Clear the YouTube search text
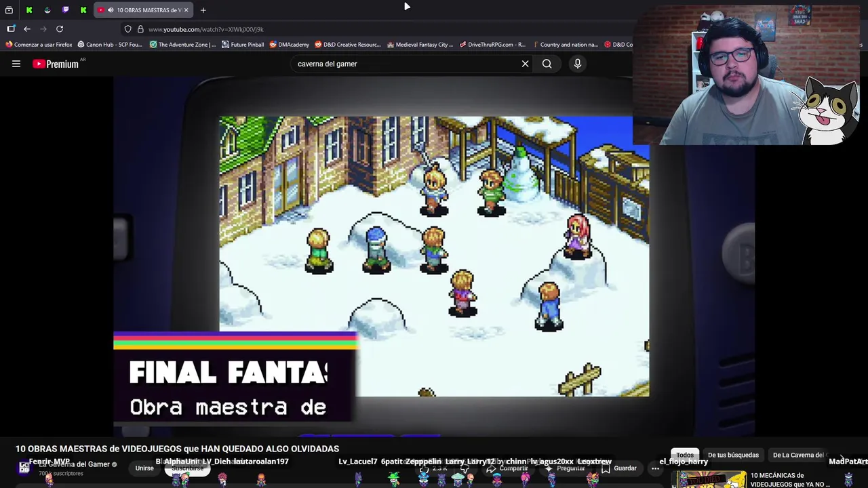This screenshot has width=868, height=488. [x=525, y=64]
